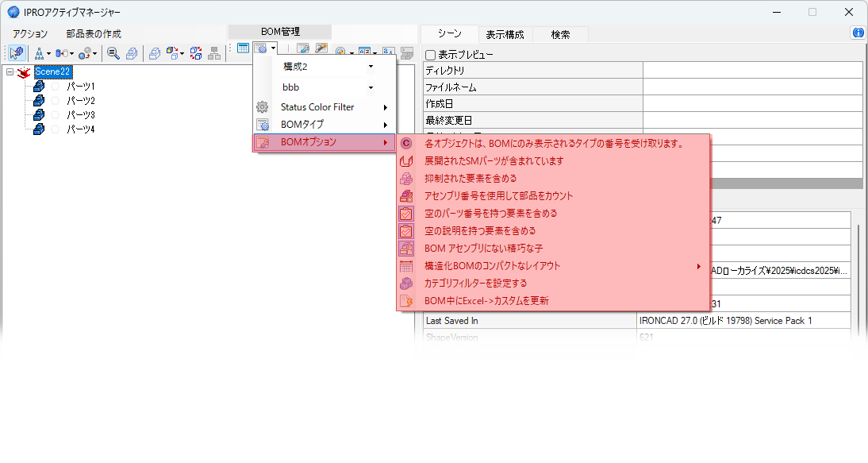Viewport: 868px width, 463px height.
Task: Open the アクション menu
Action: point(30,34)
